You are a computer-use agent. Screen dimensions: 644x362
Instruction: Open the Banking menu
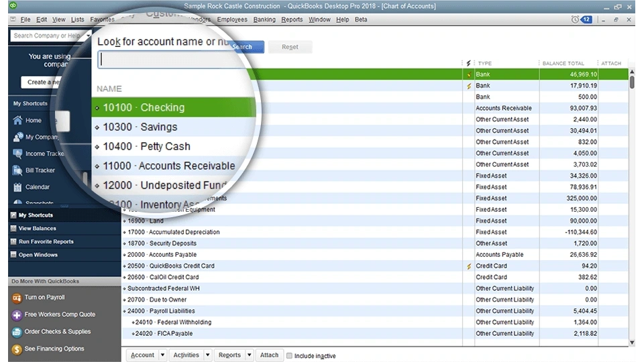[264, 19]
